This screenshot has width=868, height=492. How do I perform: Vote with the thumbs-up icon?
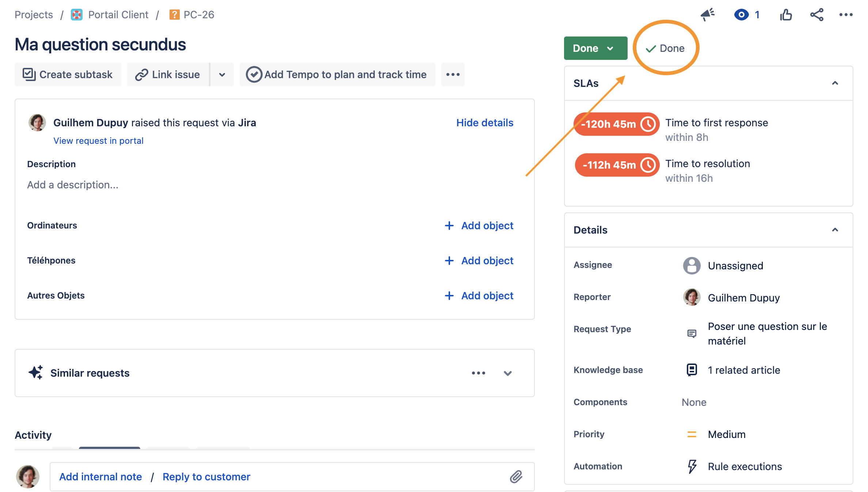(x=785, y=15)
